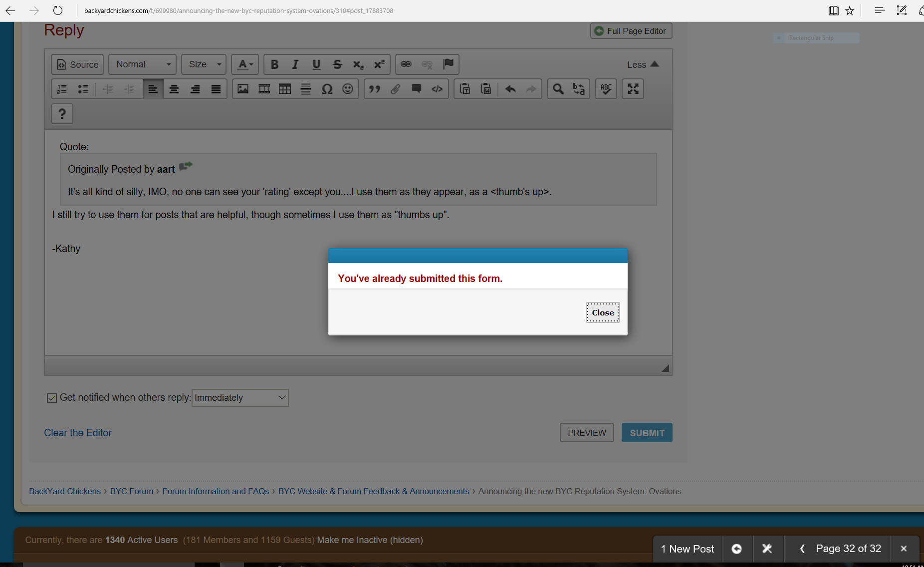This screenshot has height=567, width=924.
Task: Open the find magnifier tool
Action: click(558, 89)
